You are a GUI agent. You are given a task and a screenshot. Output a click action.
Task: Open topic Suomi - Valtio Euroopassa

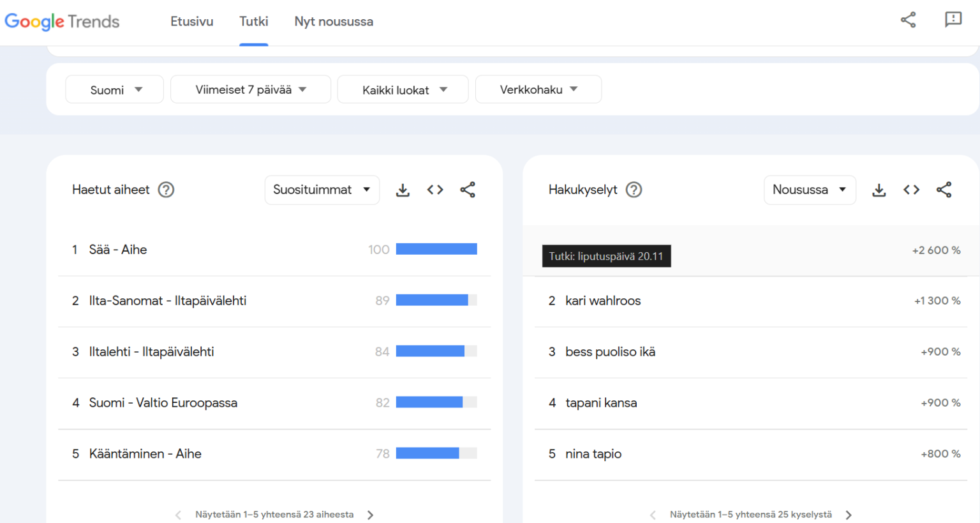[163, 403]
